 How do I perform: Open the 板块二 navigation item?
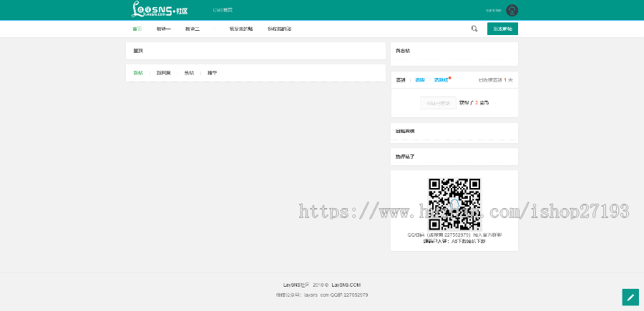tap(192, 29)
